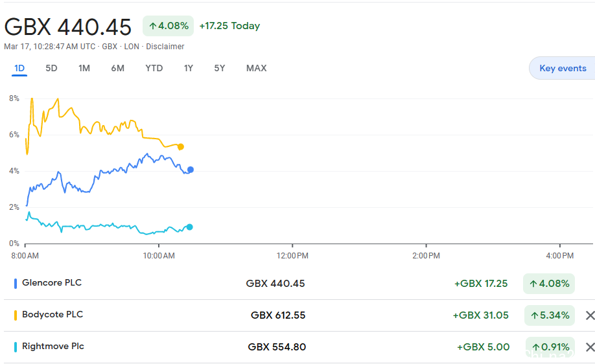Viewport: 595px width, 364px height.
Task: Switch to the 5D time range
Action: (x=51, y=68)
